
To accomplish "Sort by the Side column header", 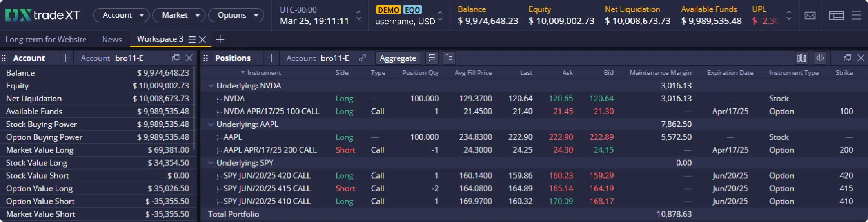I will tap(342, 73).
